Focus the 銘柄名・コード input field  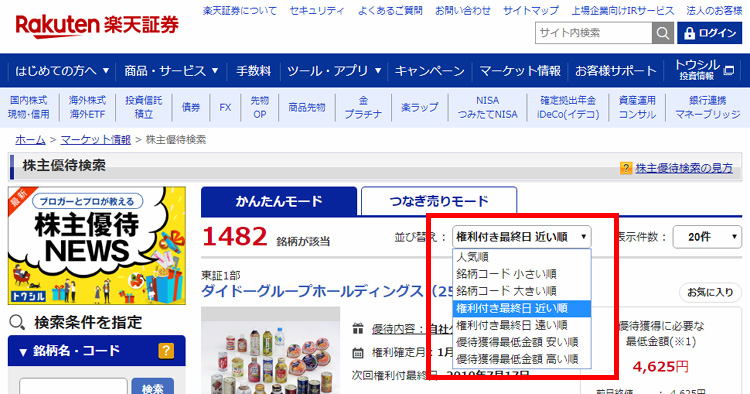(x=73, y=387)
